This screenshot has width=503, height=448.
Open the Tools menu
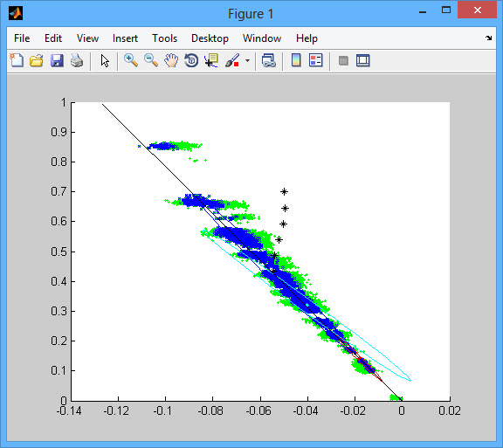point(164,38)
